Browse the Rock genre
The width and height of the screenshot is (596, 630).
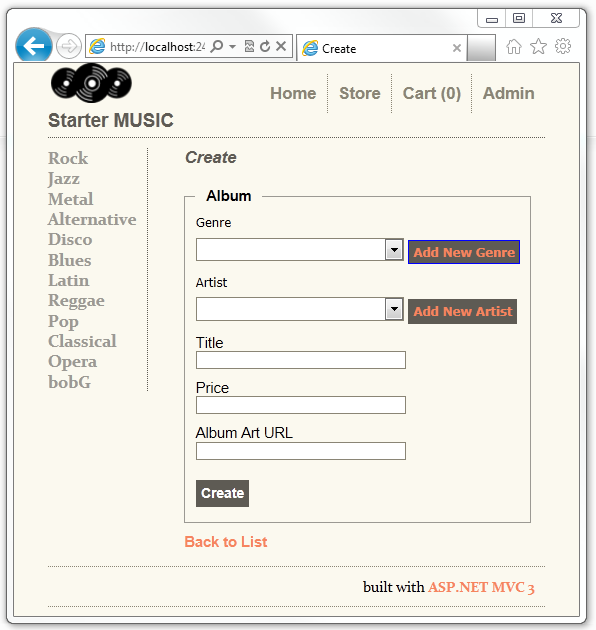coord(68,158)
